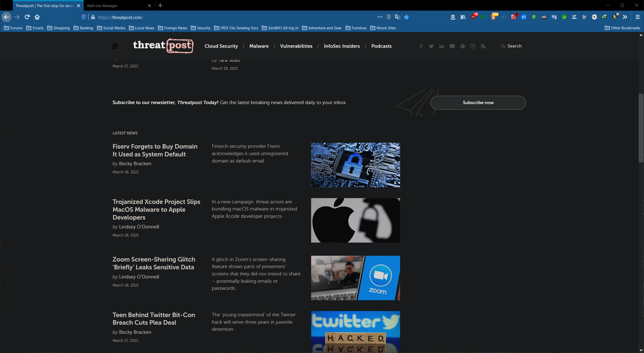This screenshot has height=353, width=644.
Task: Toggle the site hamburger menu
Action: tap(115, 46)
